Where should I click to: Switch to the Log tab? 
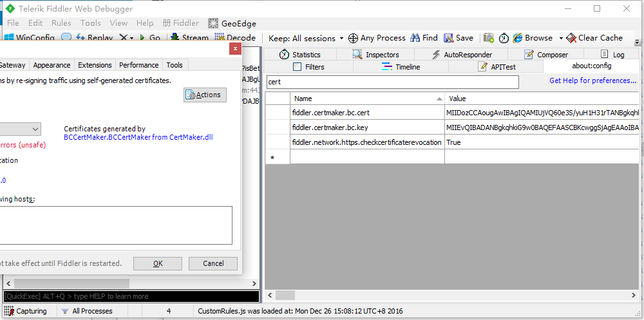pyautogui.click(x=612, y=54)
